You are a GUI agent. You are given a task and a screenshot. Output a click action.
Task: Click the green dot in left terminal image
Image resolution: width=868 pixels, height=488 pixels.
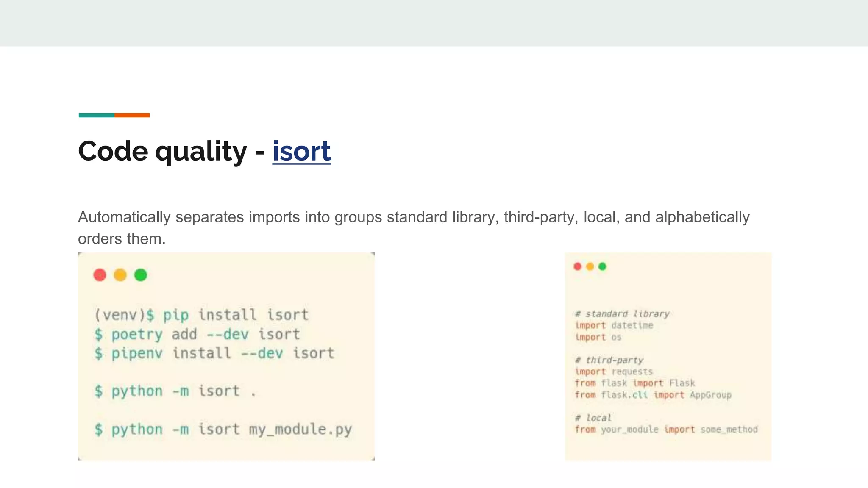(141, 275)
